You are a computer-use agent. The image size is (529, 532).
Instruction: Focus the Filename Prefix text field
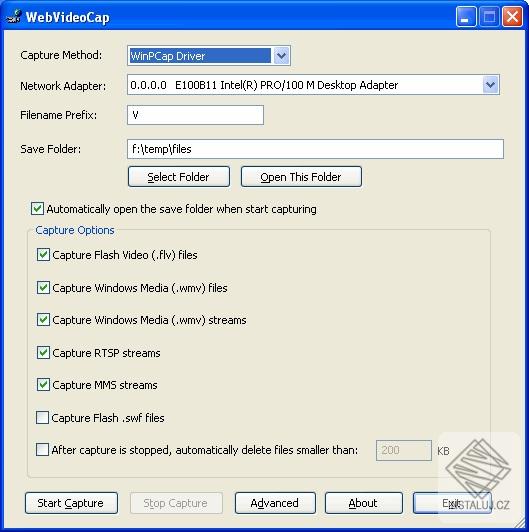tap(195, 115)
